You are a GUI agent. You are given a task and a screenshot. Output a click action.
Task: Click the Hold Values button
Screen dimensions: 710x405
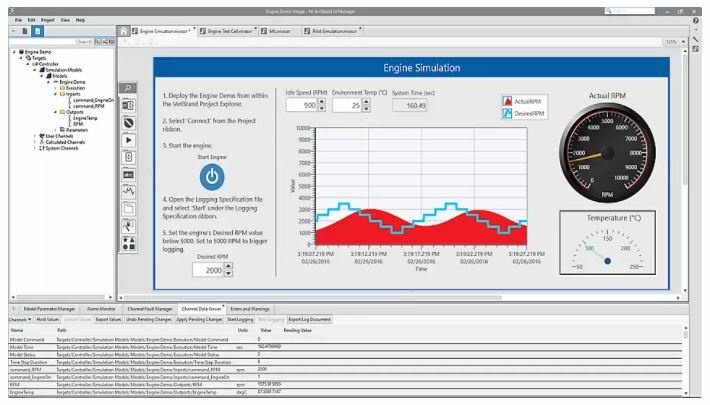point(48,319)
